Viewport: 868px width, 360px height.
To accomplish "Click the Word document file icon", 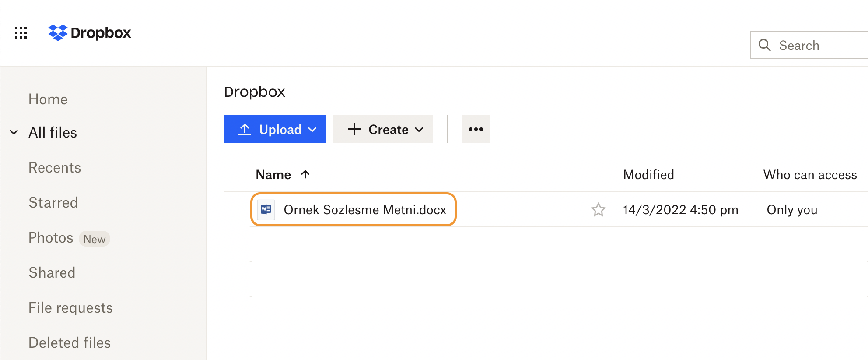I will tap(266, 210).
